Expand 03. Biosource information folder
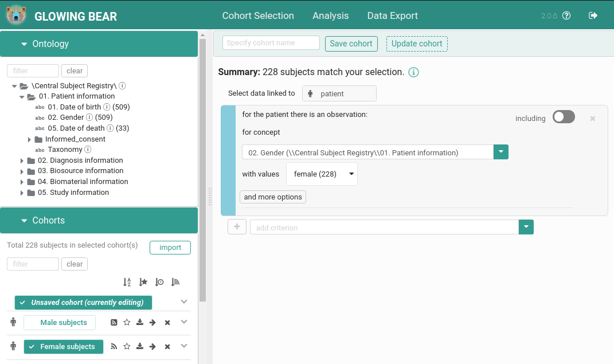Image resolution: width=614 pixels, height=364 pixels. [22, 171]
